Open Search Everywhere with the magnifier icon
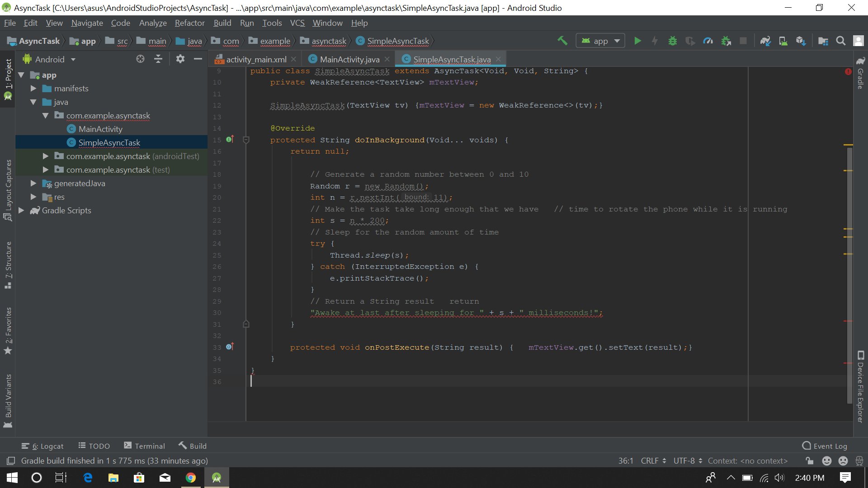The width and height of the screenshot is (868, 488). point(841,41)
